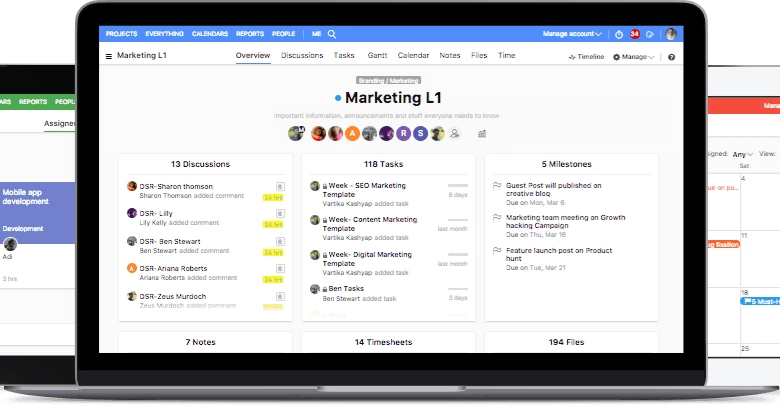The image size is (780, 408).
Task: Click the help question mark icon
Action: point(671,57)
